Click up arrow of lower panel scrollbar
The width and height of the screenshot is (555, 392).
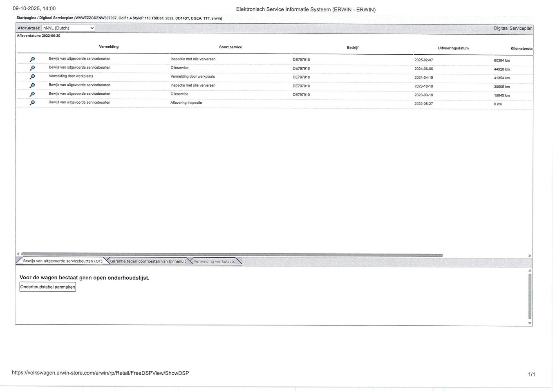(530, 270)
